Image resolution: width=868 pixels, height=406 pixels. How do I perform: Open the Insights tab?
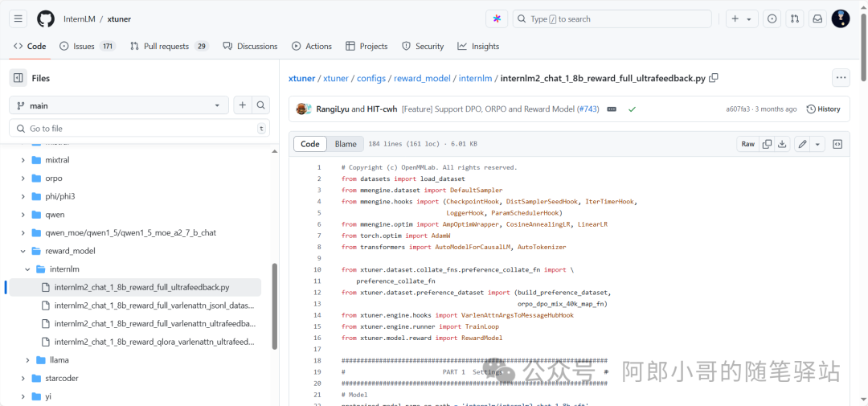click(x=478, y=47)
